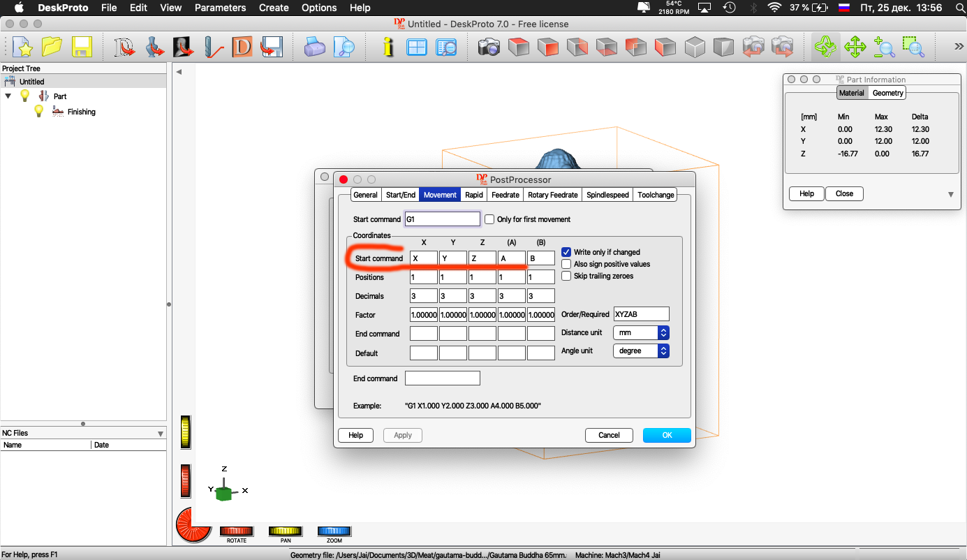Open the Angle unit dropdown

click(x=641, y=351)
